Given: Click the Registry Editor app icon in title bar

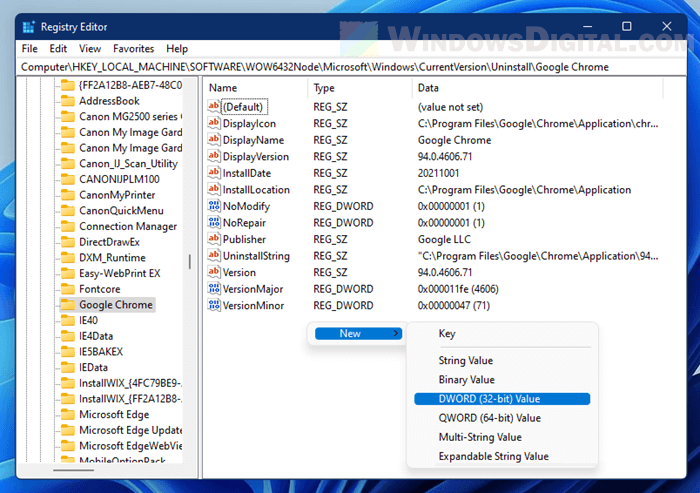Looking at the screenshot, I should tap(29, 27).
